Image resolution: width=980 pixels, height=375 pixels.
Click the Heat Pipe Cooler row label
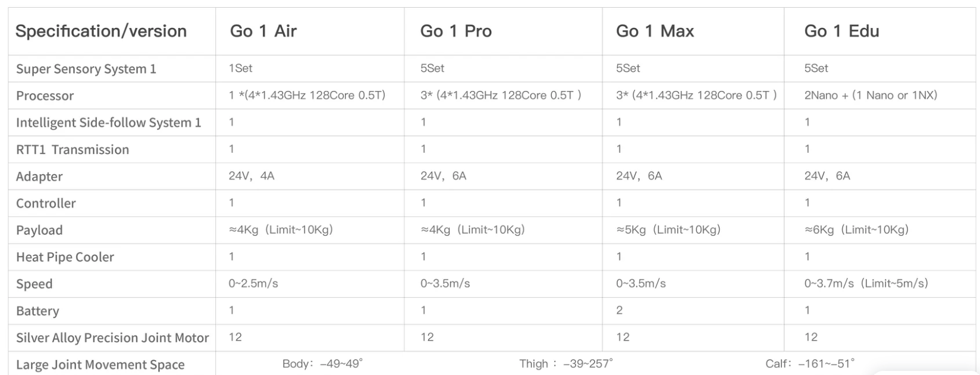65,257
